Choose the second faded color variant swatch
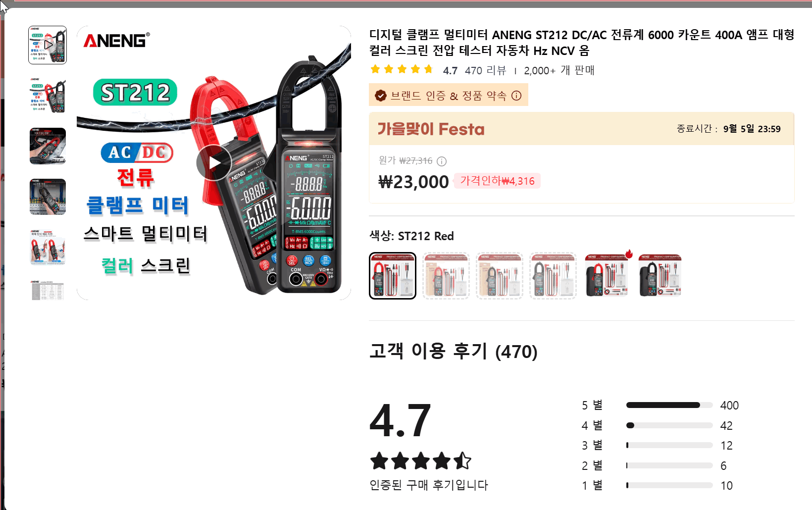Image resolution: width=812 pixels, height=510 pixels. coord(446,276)
